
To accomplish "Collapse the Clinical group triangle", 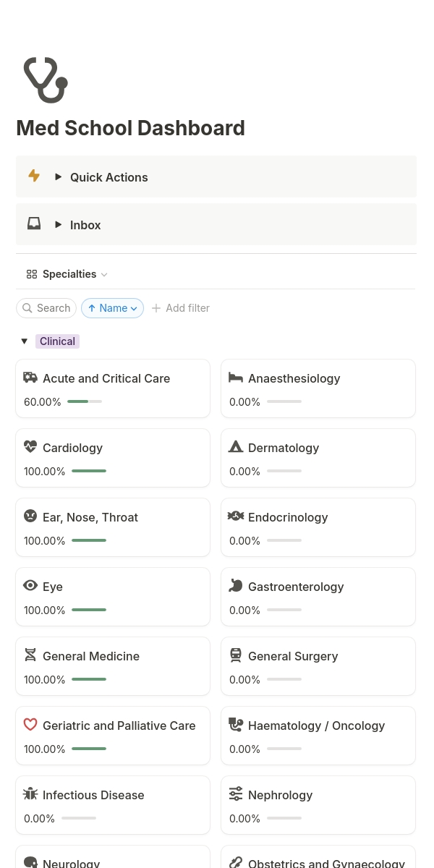I will pyautogui.click(x=25, y=341).
